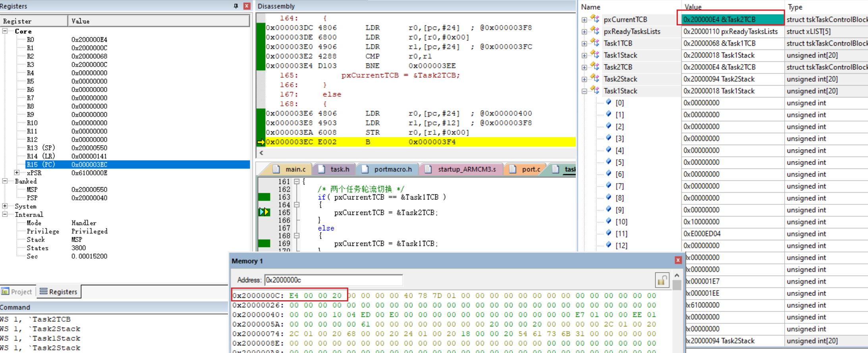Collapse the Banked register group
The height and width of the screenshot is (353, 868).
click(x=5, y=181)
